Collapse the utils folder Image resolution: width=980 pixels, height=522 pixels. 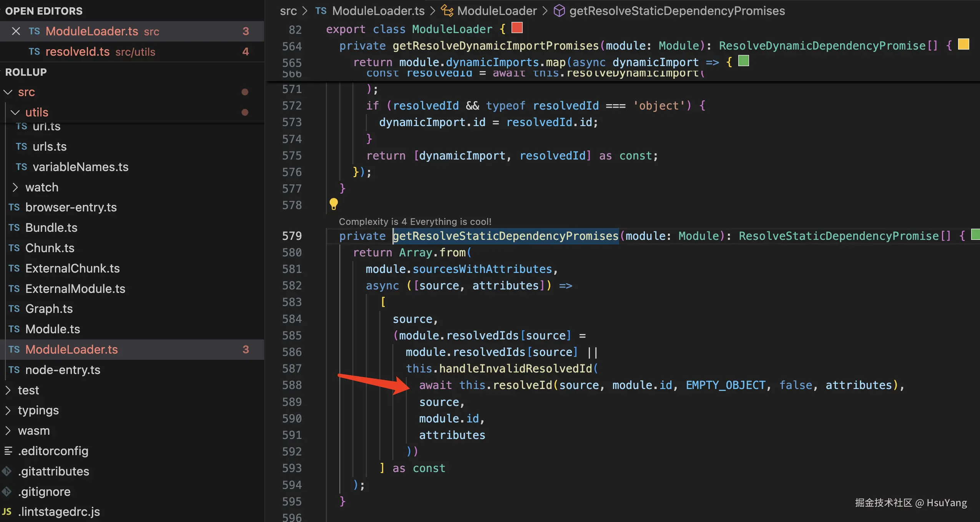click(x=15, y=112)
